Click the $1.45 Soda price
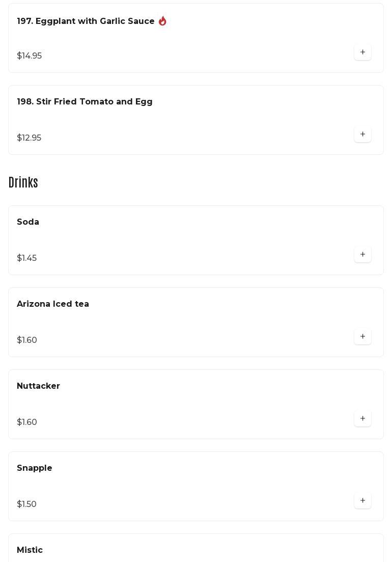The height and width of the screenshot is (562, 392). coord(26,258)
